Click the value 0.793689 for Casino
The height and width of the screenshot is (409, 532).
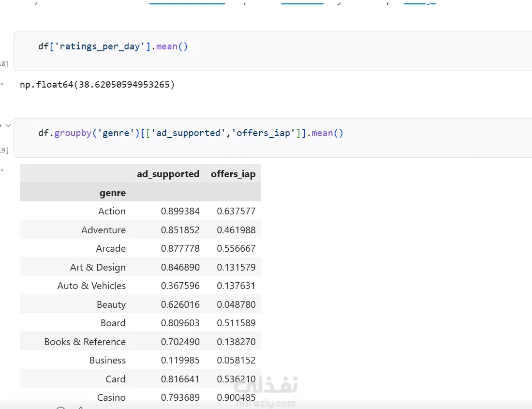(x=180, y=397)
